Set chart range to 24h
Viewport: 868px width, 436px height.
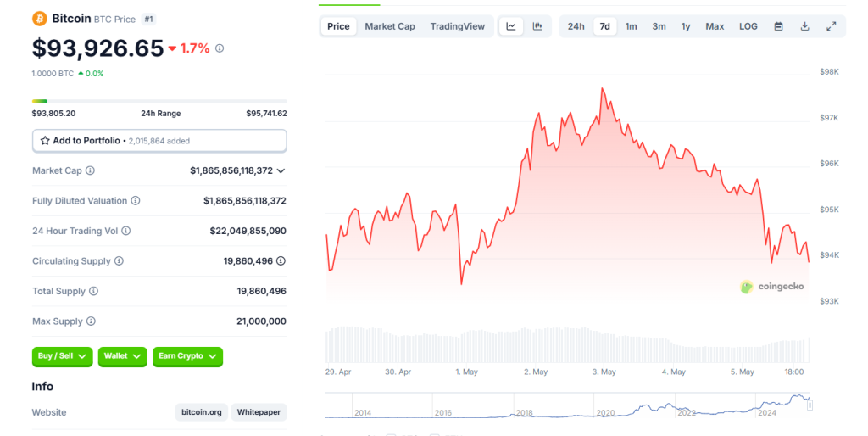tap(576, 26)
